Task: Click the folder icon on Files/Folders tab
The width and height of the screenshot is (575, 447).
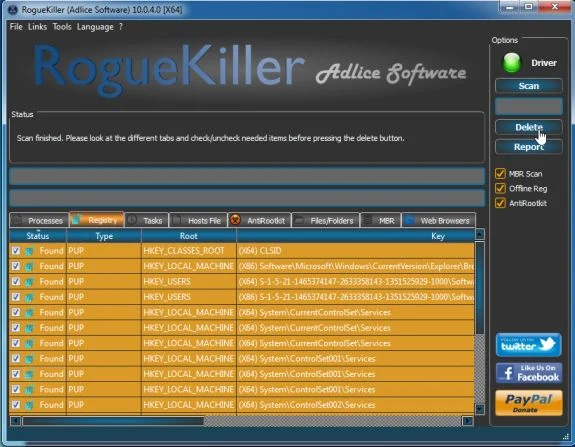Action: tap(299, 220)
